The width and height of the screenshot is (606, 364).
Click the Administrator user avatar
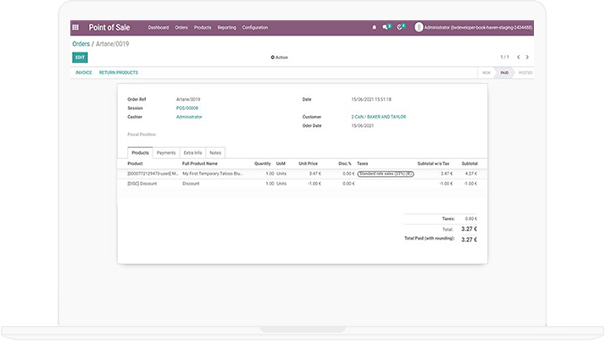pos(419,27)
